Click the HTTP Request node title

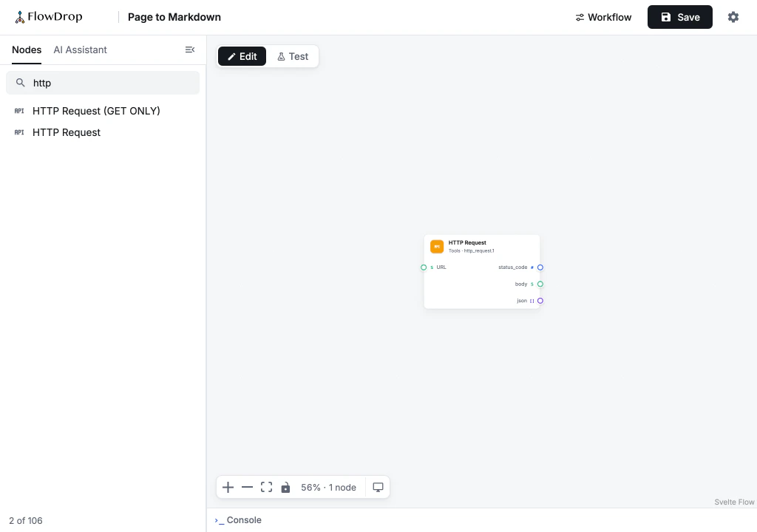click(x=467, y=243)
